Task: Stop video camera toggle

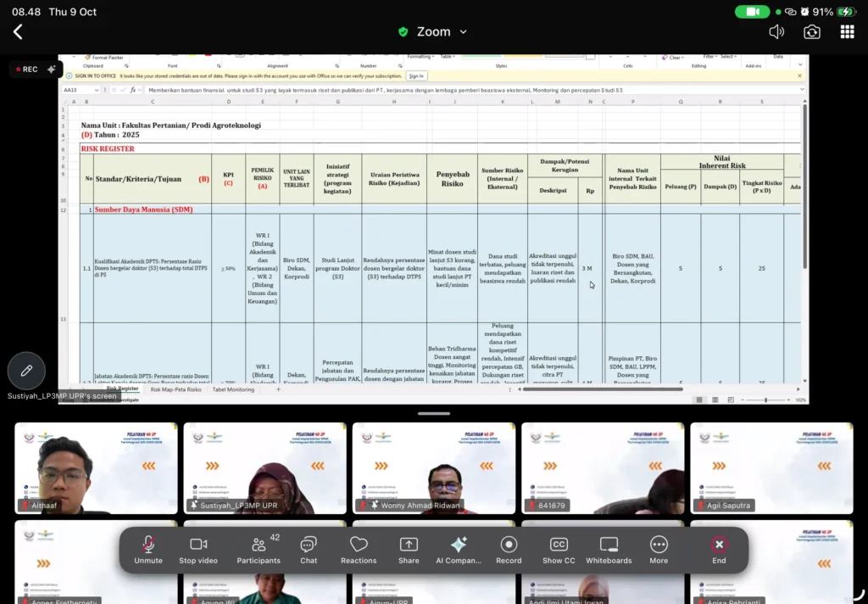Action: click(x=198, y=550)
